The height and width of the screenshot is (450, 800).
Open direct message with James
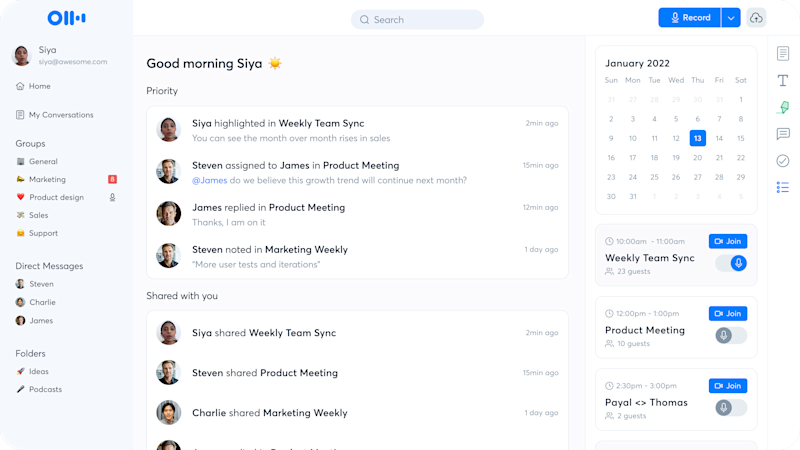coord(34,320)
